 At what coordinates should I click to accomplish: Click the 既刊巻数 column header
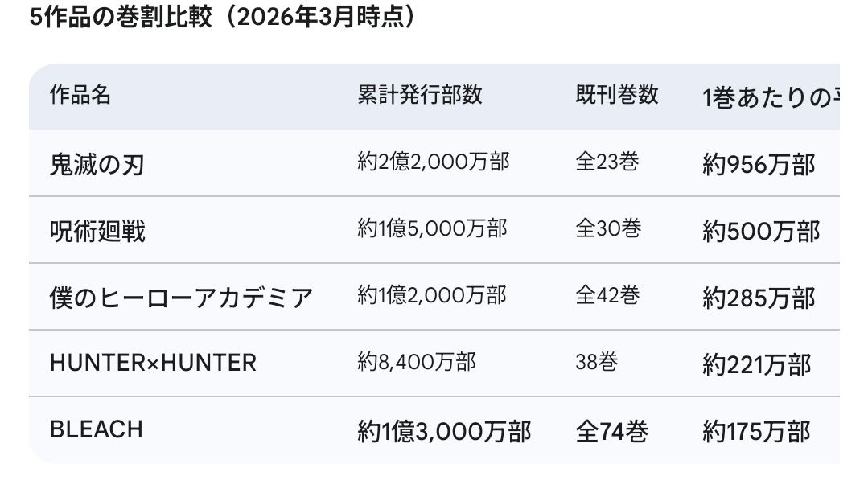[617, 95]
